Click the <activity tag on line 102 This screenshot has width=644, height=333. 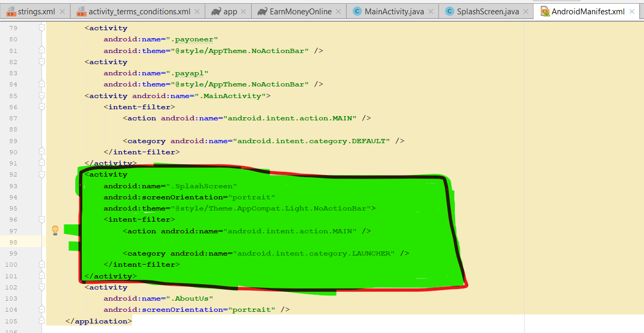click(106, 287)
